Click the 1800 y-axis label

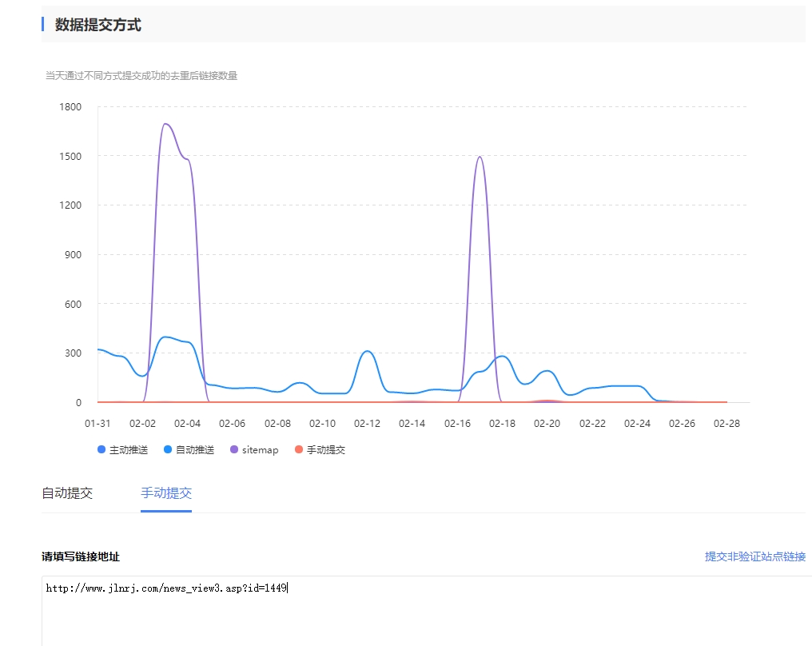(70, 106)
